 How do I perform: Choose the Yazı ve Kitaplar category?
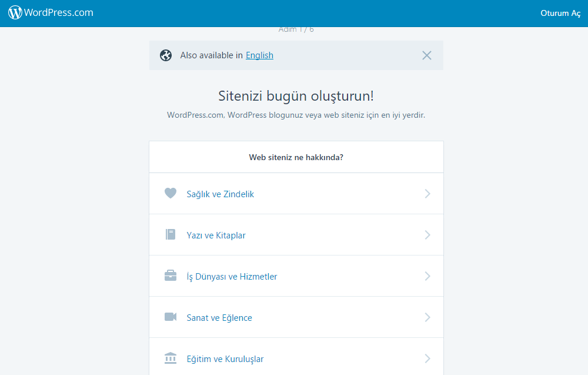click(296, 235)
